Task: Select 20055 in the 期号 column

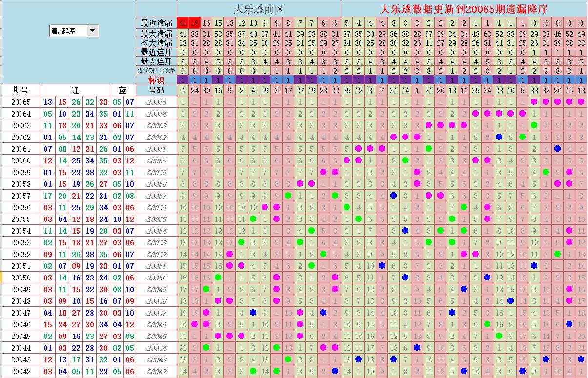Action: 20,219
